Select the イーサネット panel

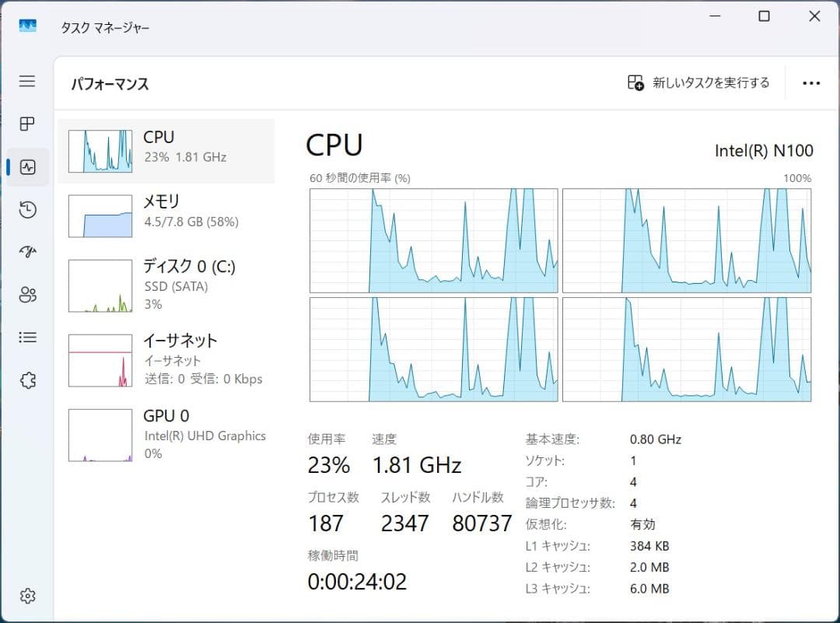click(x=165, y=359)
